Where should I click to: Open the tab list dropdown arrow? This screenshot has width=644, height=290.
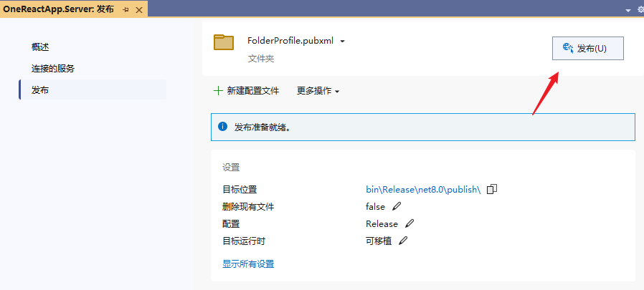click(x=628, y=11)
